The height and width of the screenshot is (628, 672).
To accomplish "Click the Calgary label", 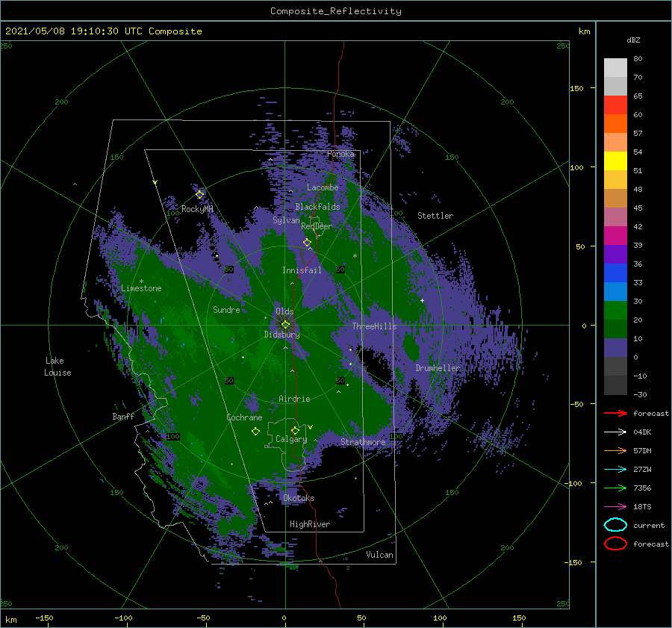I will click(x=291, y=439).
